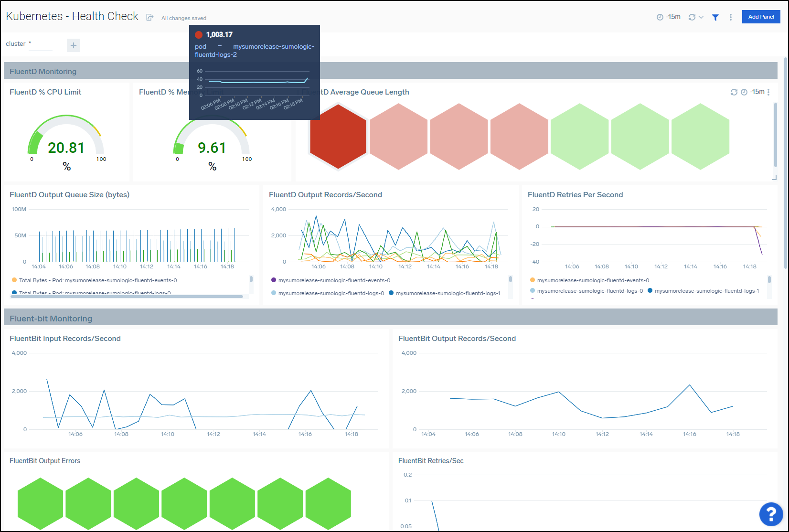This screenshot has height=532, width=789.
Task: Click the FluentD Output Queue Size panel title
Action: tap(70, 195)
